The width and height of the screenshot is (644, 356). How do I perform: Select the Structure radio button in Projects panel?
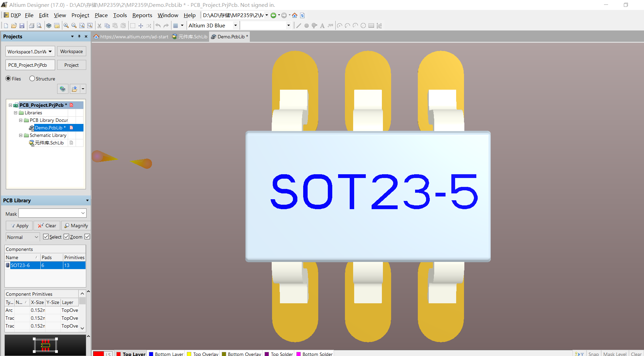[31, 78]
